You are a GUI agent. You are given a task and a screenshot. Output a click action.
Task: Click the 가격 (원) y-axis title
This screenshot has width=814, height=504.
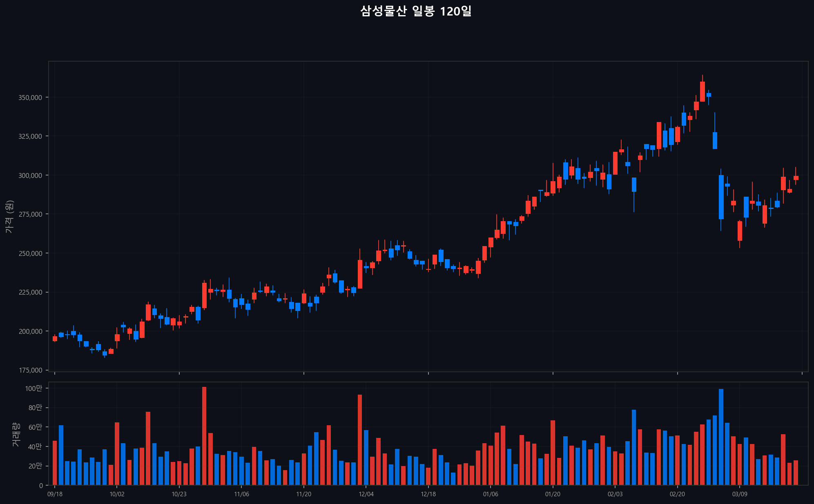[x=9, y=217]
